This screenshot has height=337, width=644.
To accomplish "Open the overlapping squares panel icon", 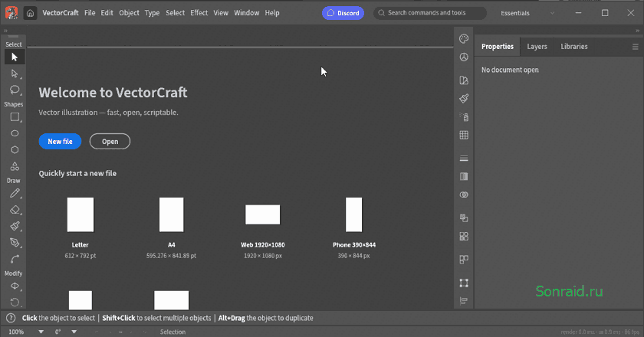I will click(464, 218).
